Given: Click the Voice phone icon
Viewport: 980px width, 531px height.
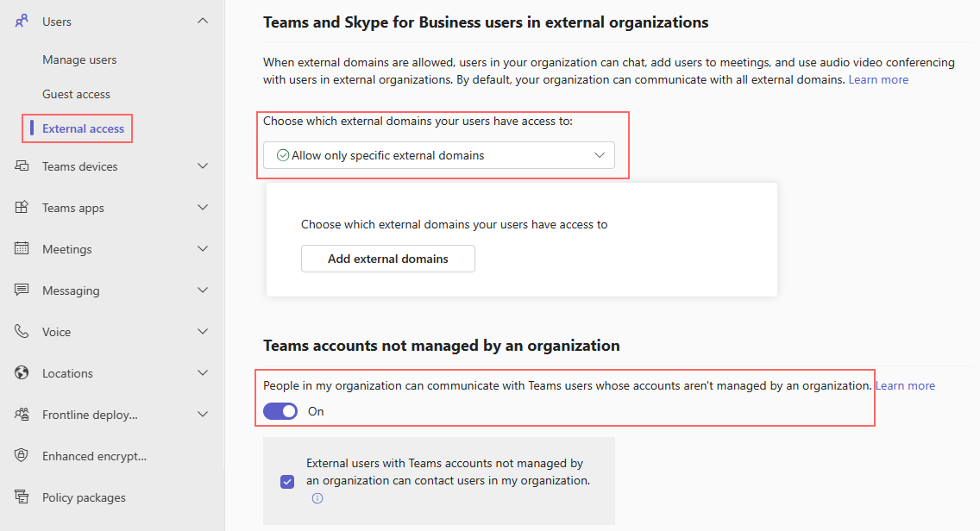Looking at the screenshot, I should point(22,331).
